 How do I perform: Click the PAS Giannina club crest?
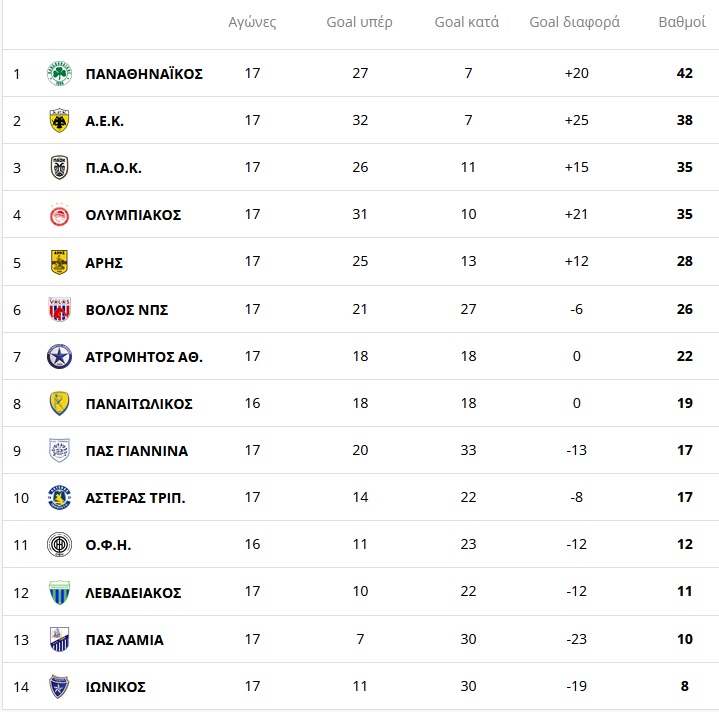tap(60, 451)
